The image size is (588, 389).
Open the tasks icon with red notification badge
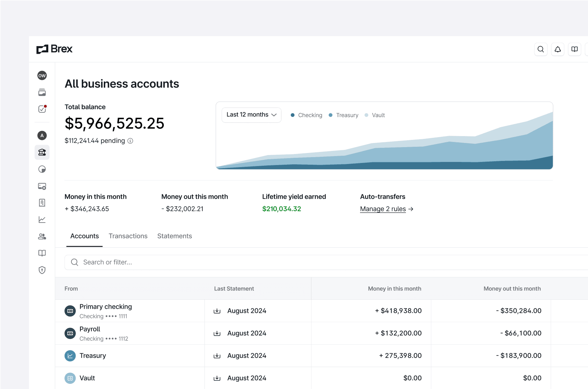(42, 109)
